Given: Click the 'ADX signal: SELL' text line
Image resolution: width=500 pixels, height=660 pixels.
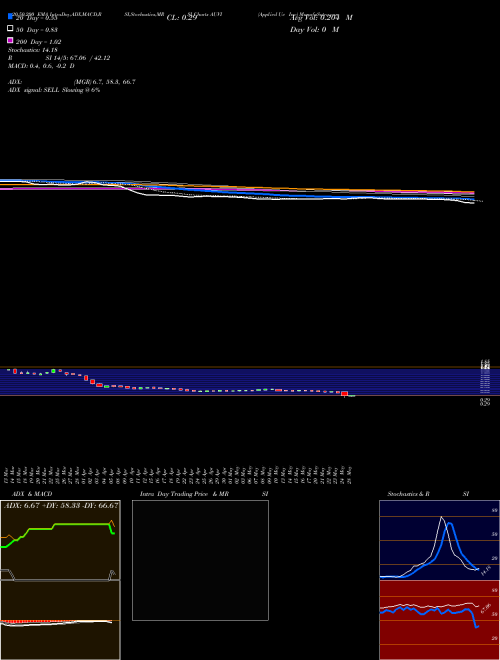Looking at the screenshot, I should coord(54,90).
